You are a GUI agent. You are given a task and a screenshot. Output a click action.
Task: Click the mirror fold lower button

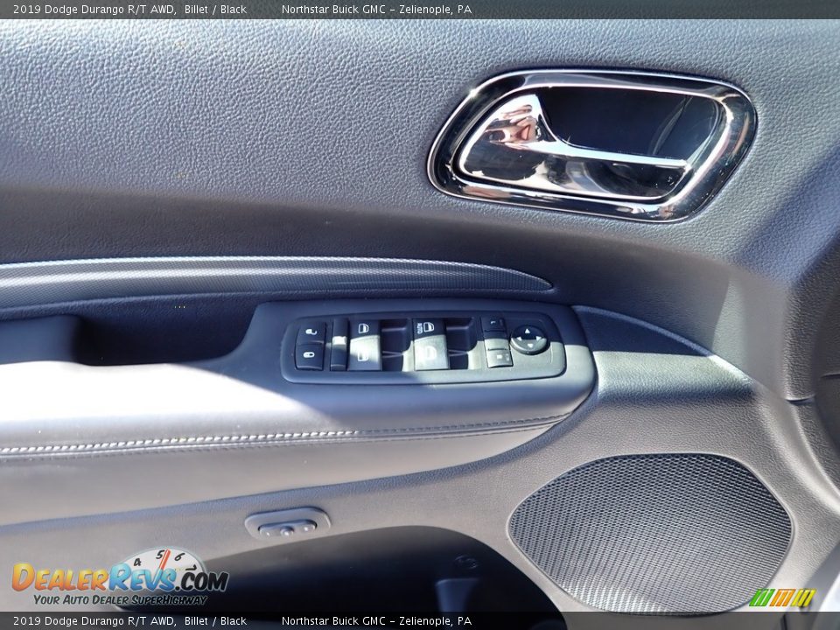499,354
